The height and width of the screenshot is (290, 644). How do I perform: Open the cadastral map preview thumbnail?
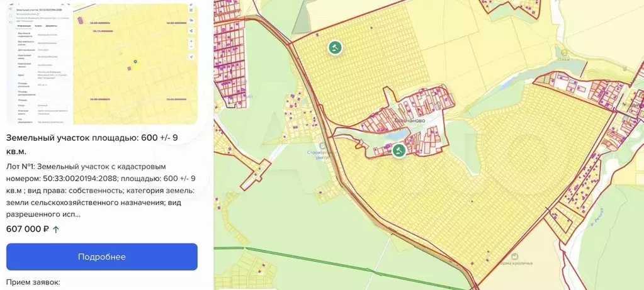click(x=102, y=63)
